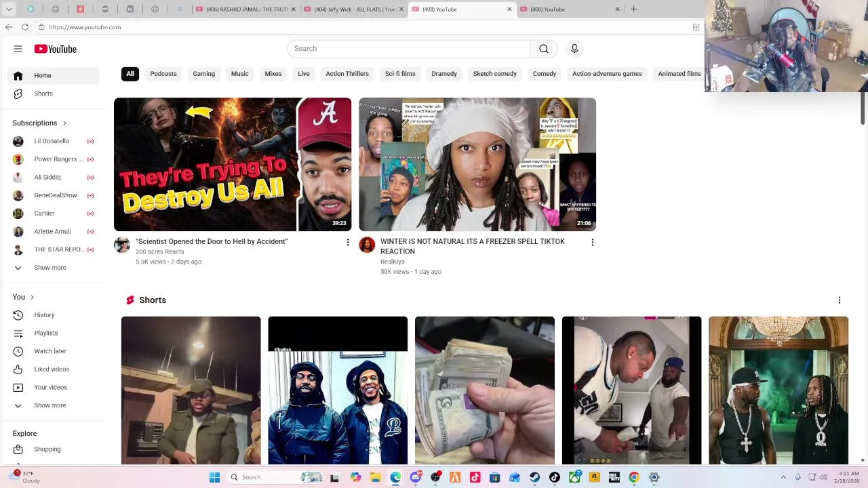Open 200 acres Reacts channel avatar
The width and height of the screenshot is (868, 488).
point(122,245)
